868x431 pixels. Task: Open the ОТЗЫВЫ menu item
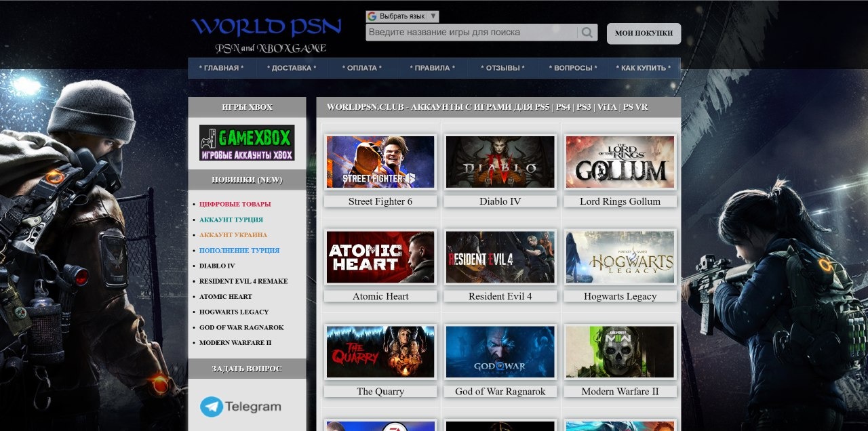point(503,68)
